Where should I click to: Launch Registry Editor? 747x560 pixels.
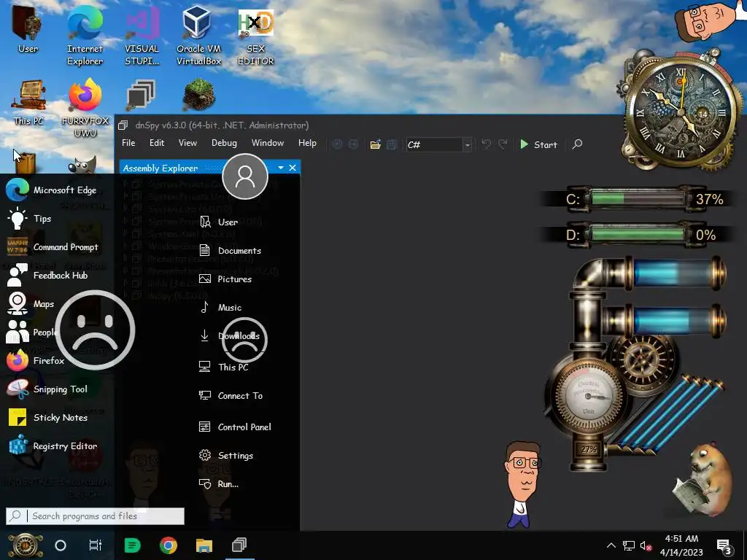click(53, 446)
